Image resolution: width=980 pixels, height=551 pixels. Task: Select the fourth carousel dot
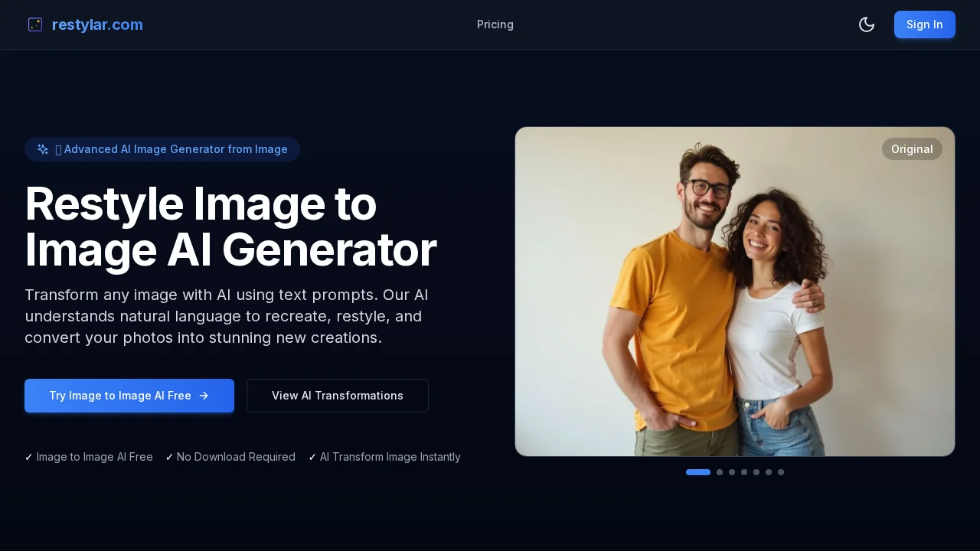pyautogui.click(x=744, y=472)
